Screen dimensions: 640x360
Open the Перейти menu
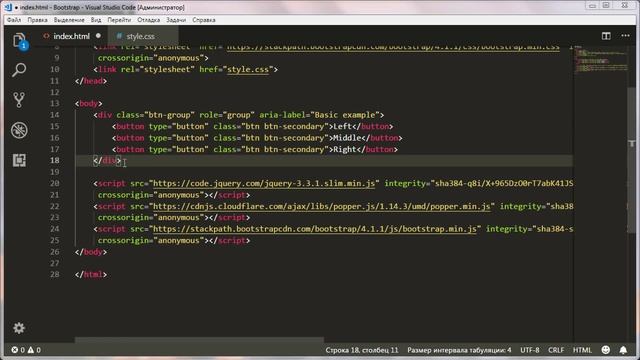click(119, 20)
